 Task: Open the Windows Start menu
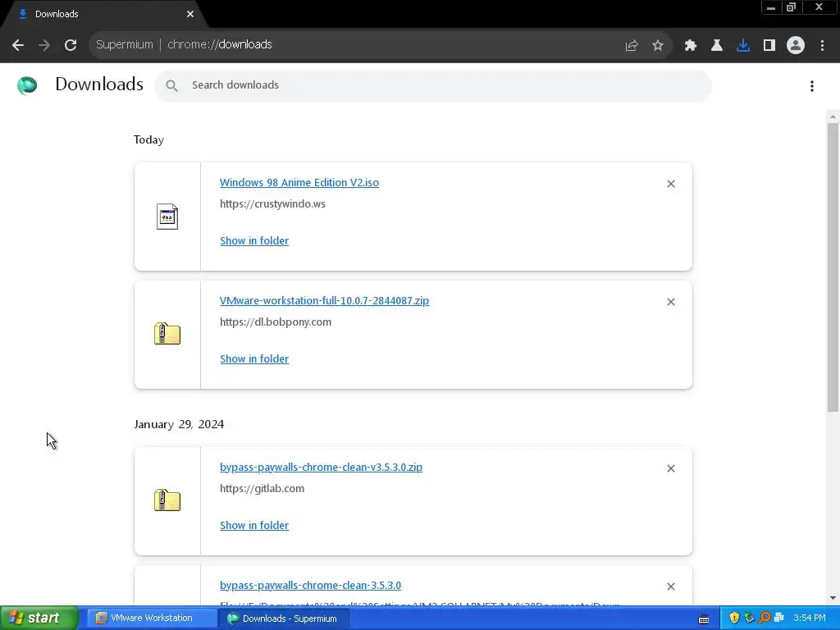(39, 619)
